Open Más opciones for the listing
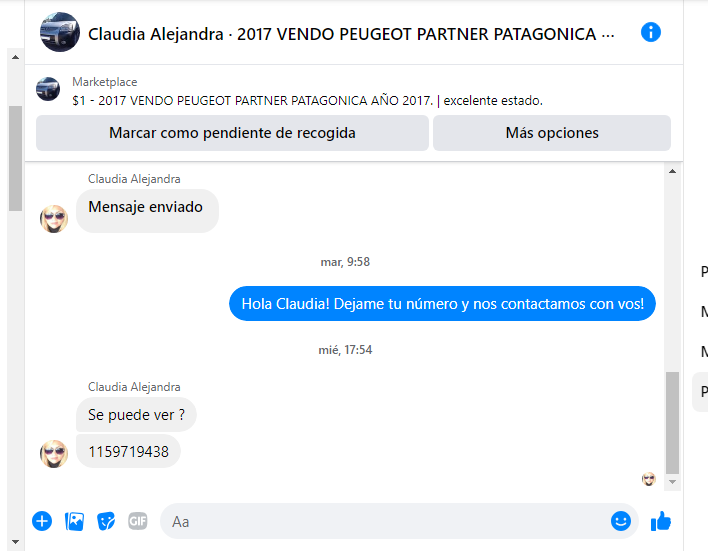 pos(552,133)
